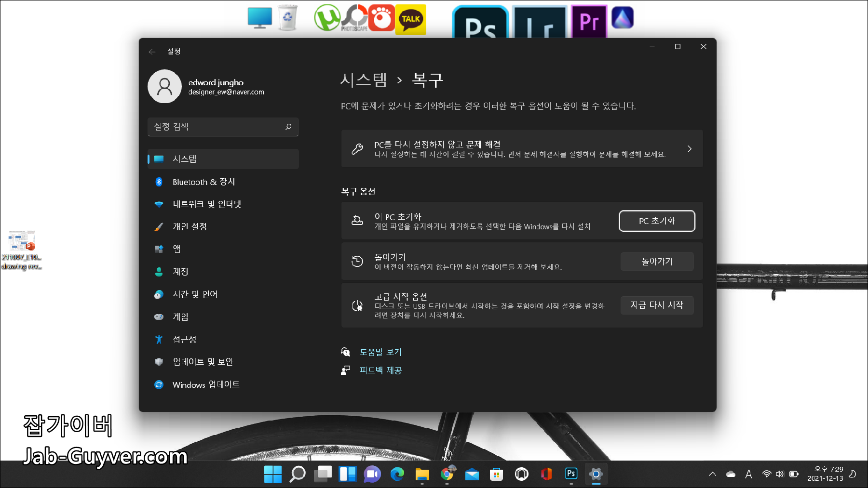
Task: Click the feedback icon next to 피드백 제공
Action: click(x=346, y=370)
